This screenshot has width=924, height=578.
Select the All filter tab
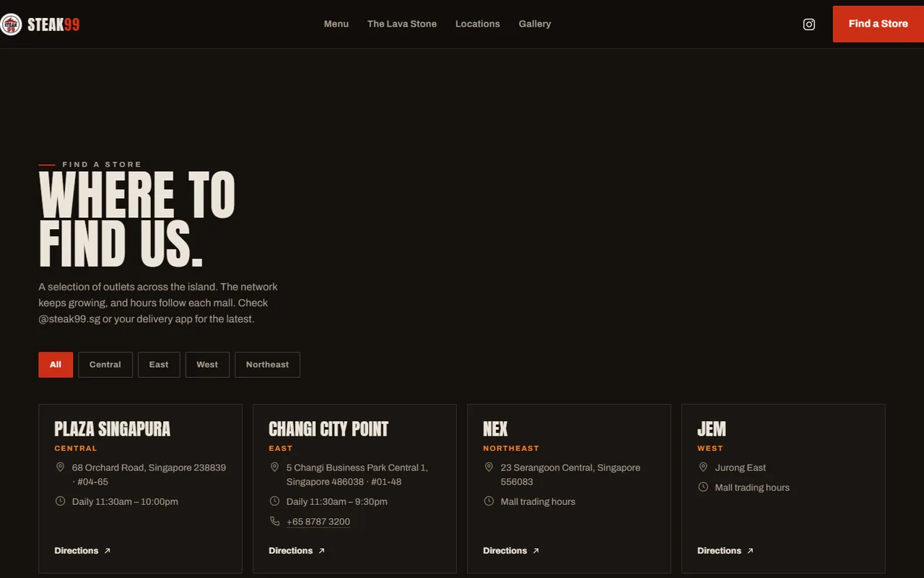pos(56,365)
